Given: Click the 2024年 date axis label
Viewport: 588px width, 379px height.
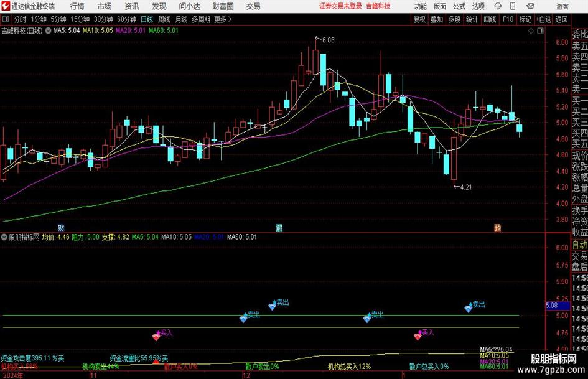Looking at the screenshot, I should (12, 375).
